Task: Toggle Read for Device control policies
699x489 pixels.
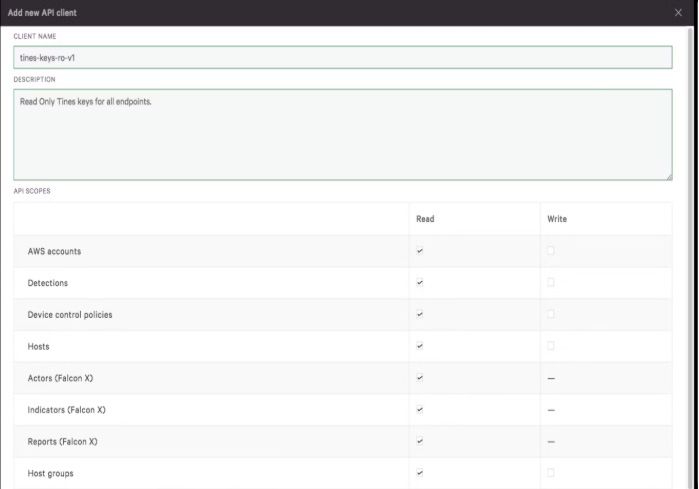Action: [420, 314]
